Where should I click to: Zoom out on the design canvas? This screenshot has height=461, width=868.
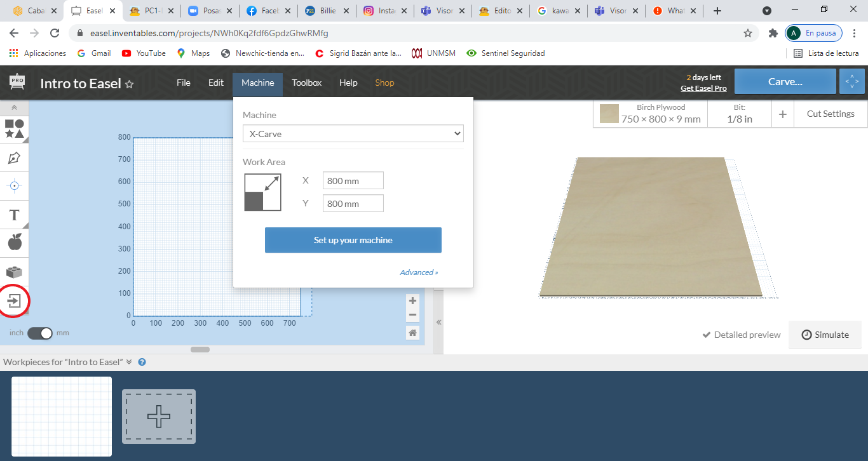click(x=413, y=315)
